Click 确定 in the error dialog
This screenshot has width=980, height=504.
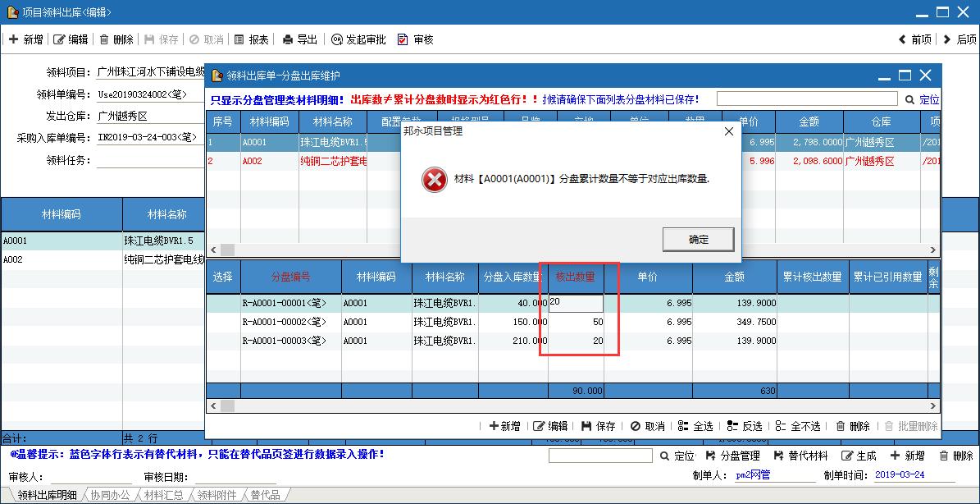point(698,240)
